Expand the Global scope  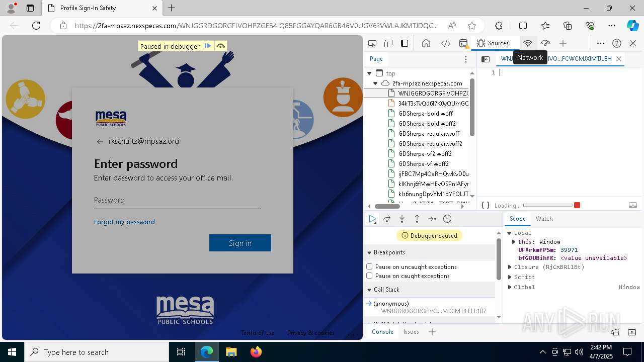tap(510, 287)
